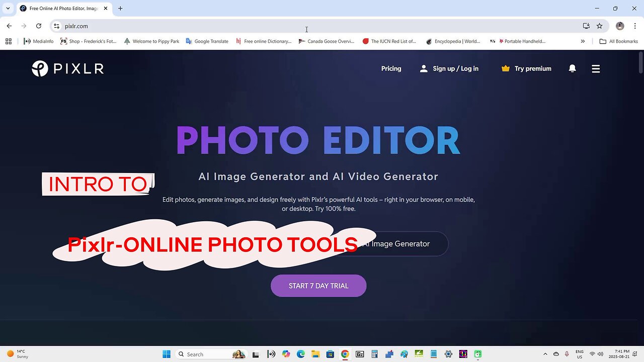The width and height of the screenshot is (644, 362).
Task: Open the tab search dropdown arrow
Action: pos(8,9)
